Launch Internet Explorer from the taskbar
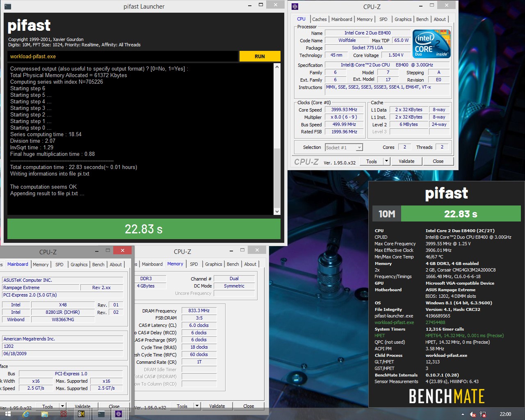Screen dimensions: 525x420 pyautogui.click(x=26, y=414)
